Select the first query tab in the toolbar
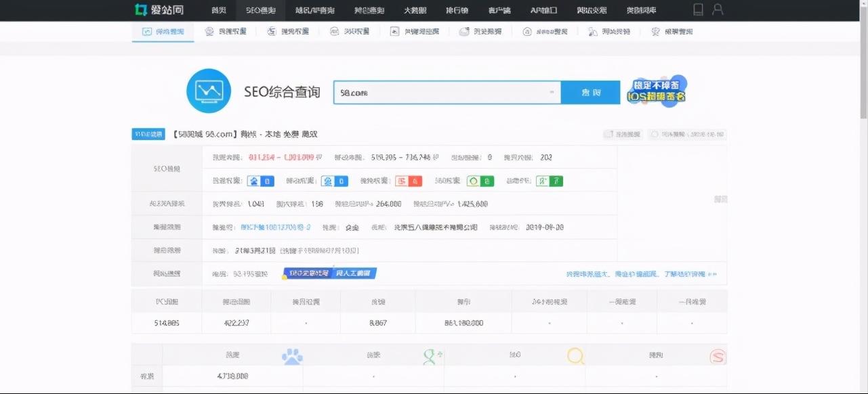Image resolution: width=868 pixels, height=394 pixels. point(163,30)
